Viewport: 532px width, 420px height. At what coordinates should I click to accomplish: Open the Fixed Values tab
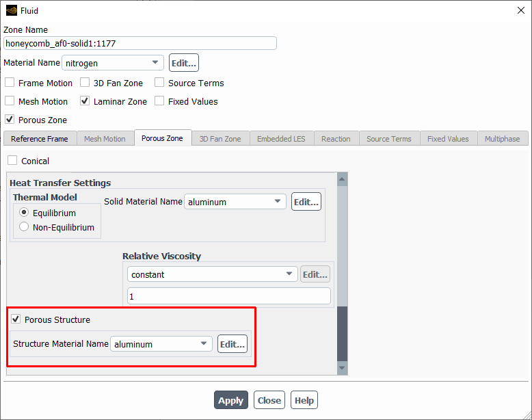448,139
